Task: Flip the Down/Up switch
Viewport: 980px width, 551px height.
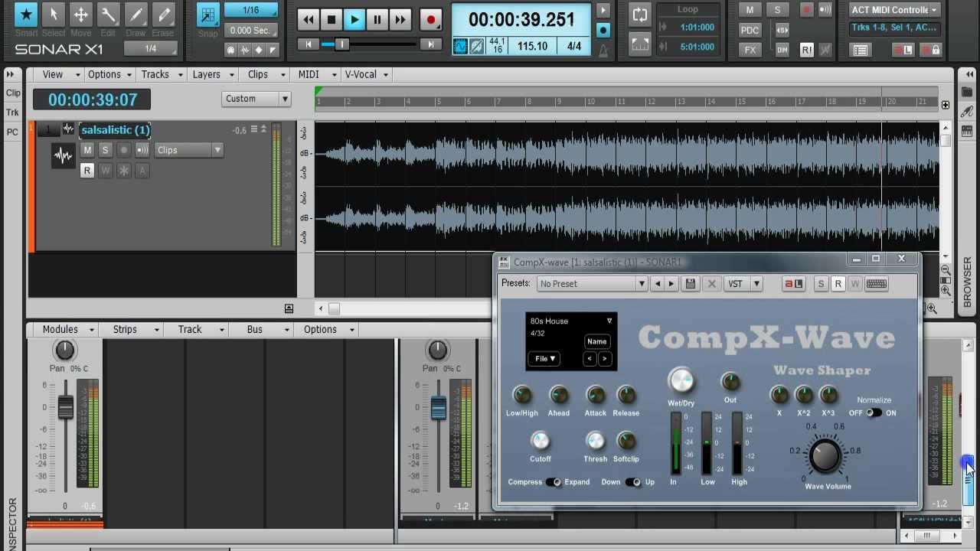Action: click(632, 482)
